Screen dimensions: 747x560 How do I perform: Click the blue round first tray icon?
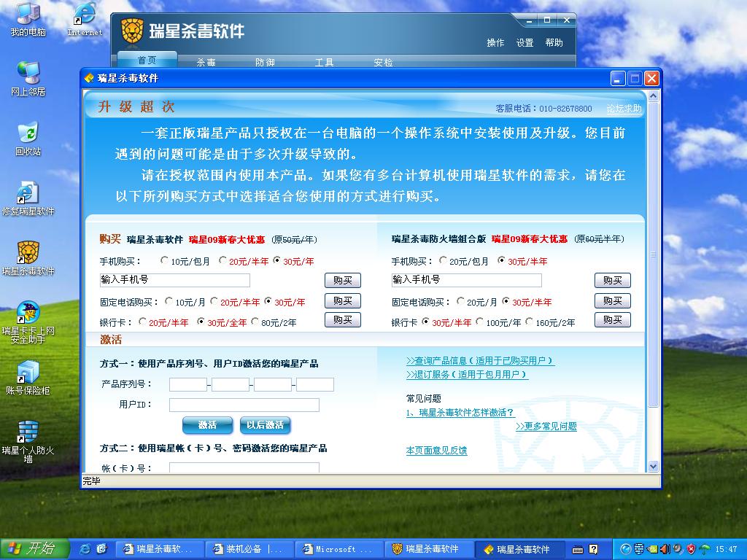[x=626, y=549]
